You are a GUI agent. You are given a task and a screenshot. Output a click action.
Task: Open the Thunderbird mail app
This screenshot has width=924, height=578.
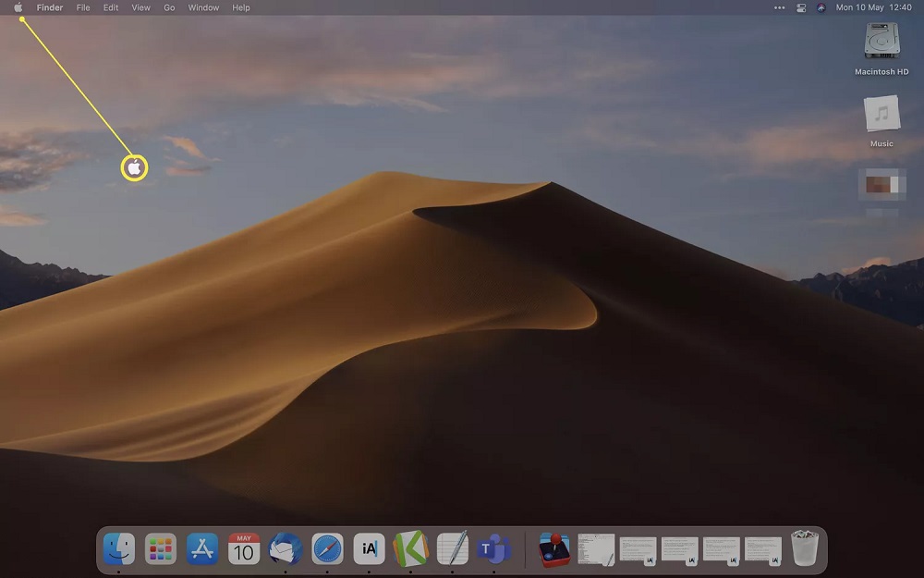coord(285,548)
